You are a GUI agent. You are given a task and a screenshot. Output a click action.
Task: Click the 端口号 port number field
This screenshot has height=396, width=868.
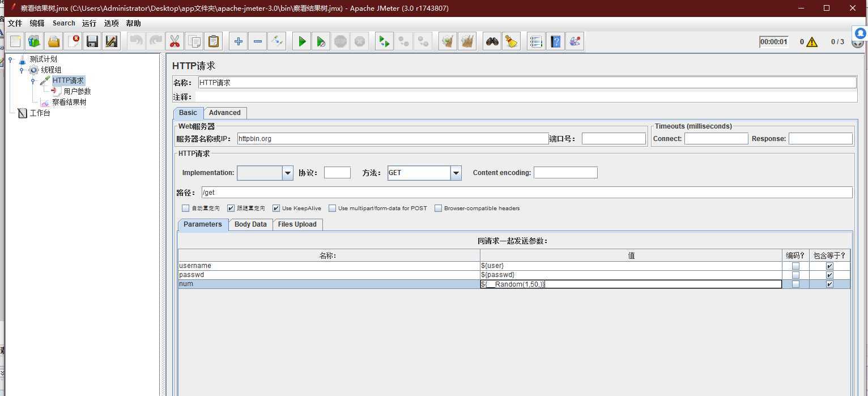[x=614, y=138]
